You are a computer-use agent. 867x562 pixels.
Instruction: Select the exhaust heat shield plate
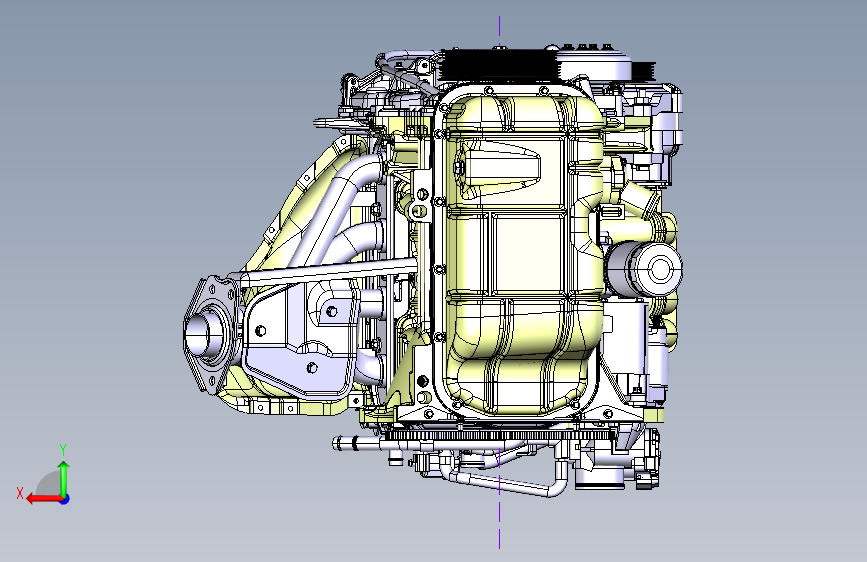point(301,340)
